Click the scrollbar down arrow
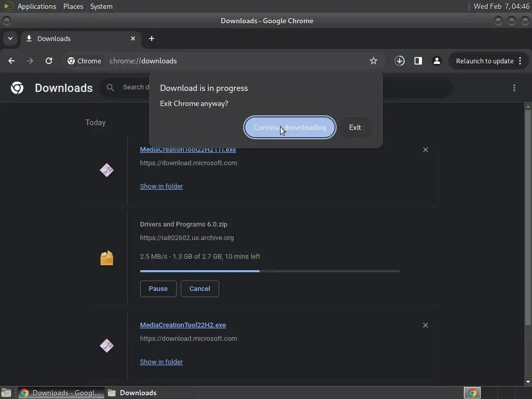The image size is (532, 399). point(528,382)
